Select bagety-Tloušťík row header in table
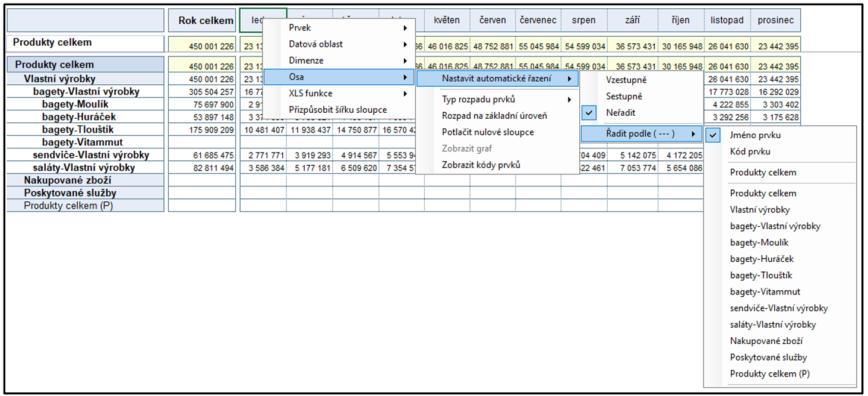This screenshot has width=868, height=396. tap(86, 129)
